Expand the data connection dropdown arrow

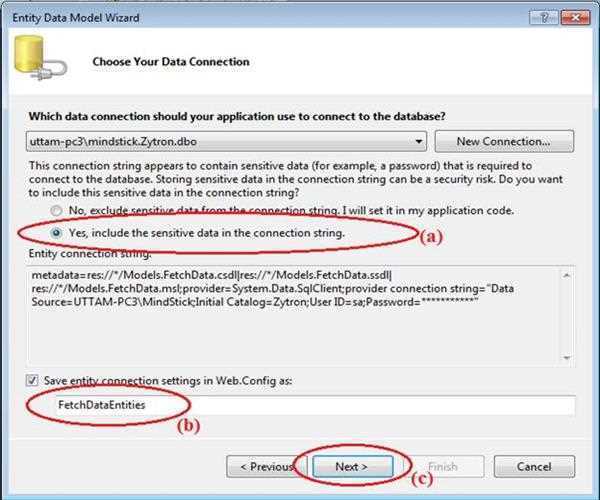tap(419, 141)
